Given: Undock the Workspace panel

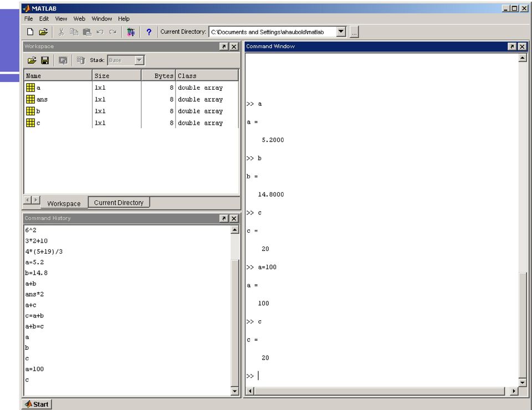Looking at the screenshot, I should (224, 47).
